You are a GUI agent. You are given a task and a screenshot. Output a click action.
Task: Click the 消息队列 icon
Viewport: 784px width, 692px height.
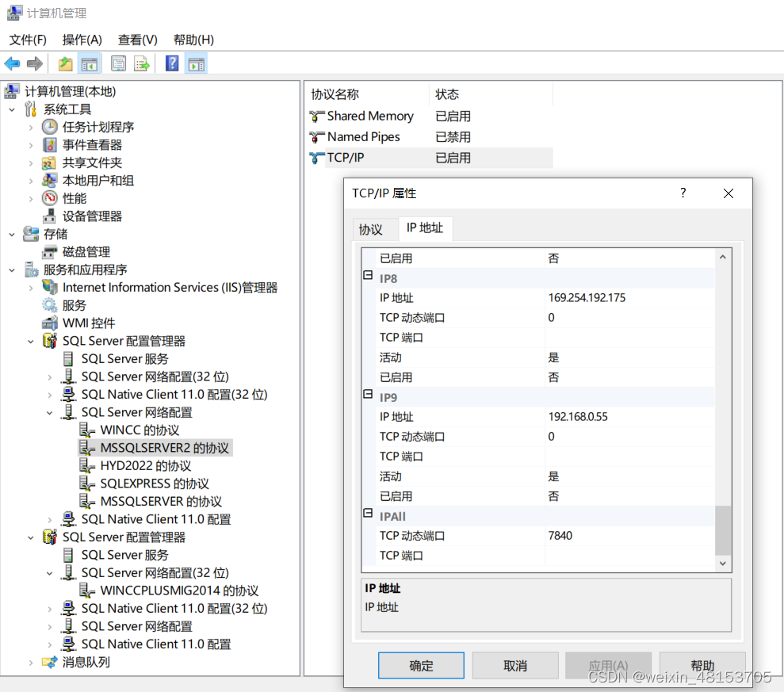pyautogui.click(x=49, y=662)
